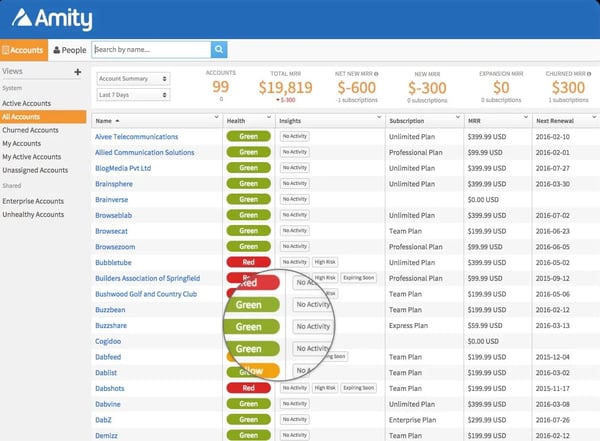Open the Health column filter menu

click(270, 119)
